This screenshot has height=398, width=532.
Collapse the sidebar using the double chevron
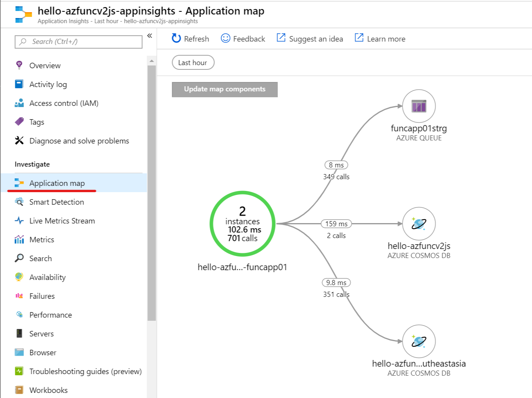click(x=149, y=35)
